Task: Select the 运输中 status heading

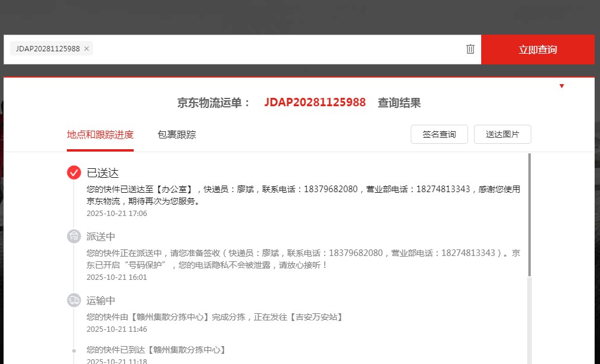Action: pos(101,301)
